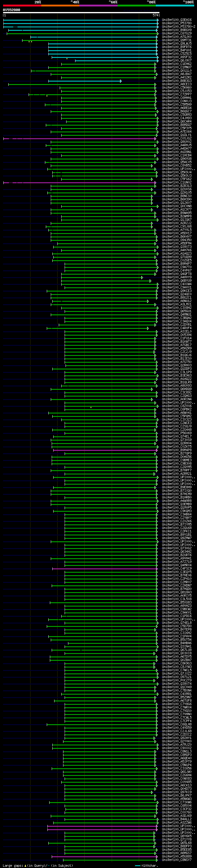The height and width of the screenshot is (868, 197).
Task: Select hit label UniRef100_Q9LWJ5
Action: click(x=176, y=44)
